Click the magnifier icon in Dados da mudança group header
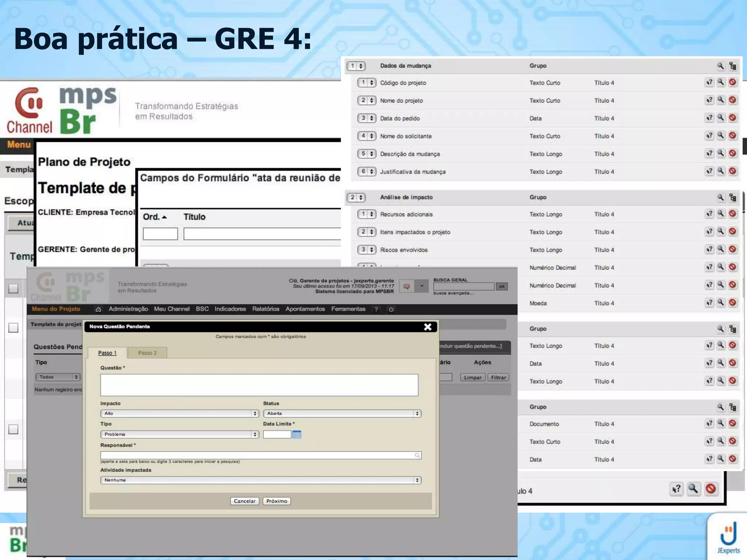Viewport: 747px width, 560px height. tap(720, 66)
